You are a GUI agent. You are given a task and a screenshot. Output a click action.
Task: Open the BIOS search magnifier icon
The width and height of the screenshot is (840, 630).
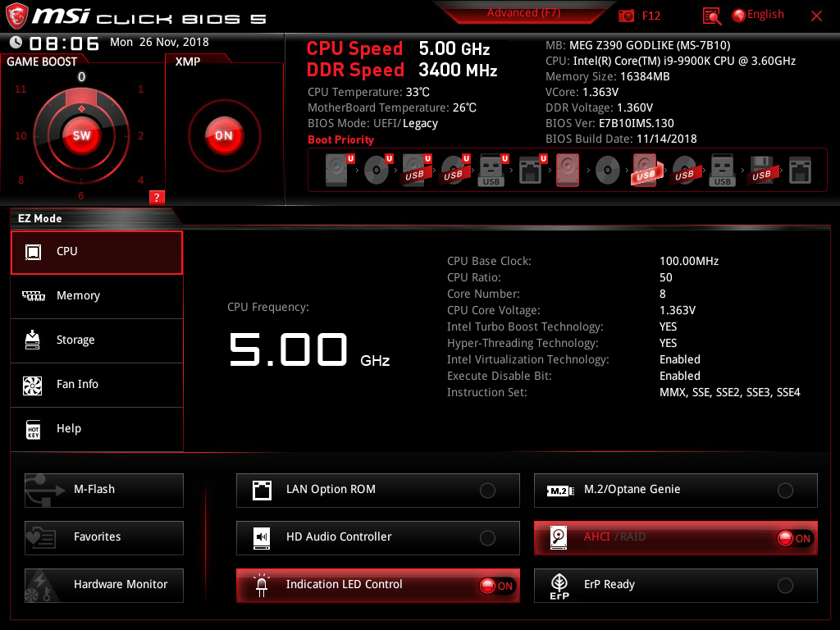(x=711, y=16)
